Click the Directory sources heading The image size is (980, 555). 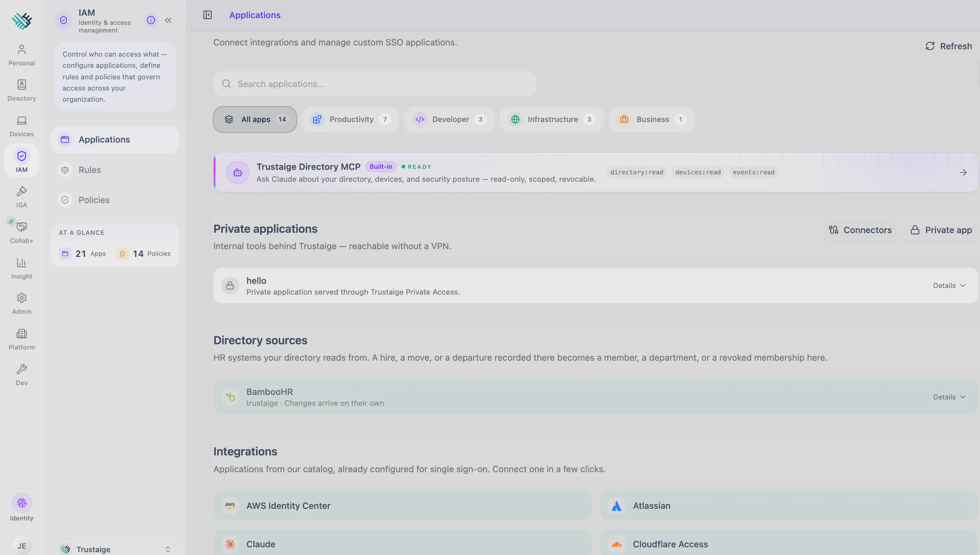click(261, 340)
